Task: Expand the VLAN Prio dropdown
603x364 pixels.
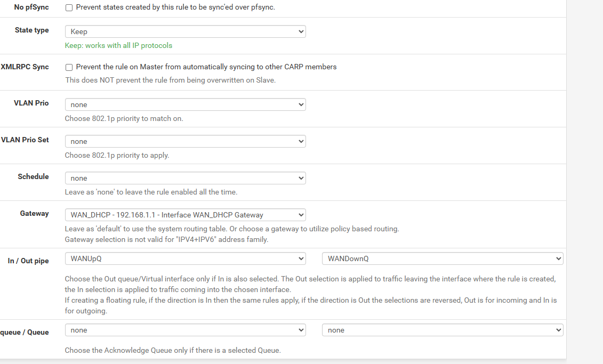Action: [185, 105]
